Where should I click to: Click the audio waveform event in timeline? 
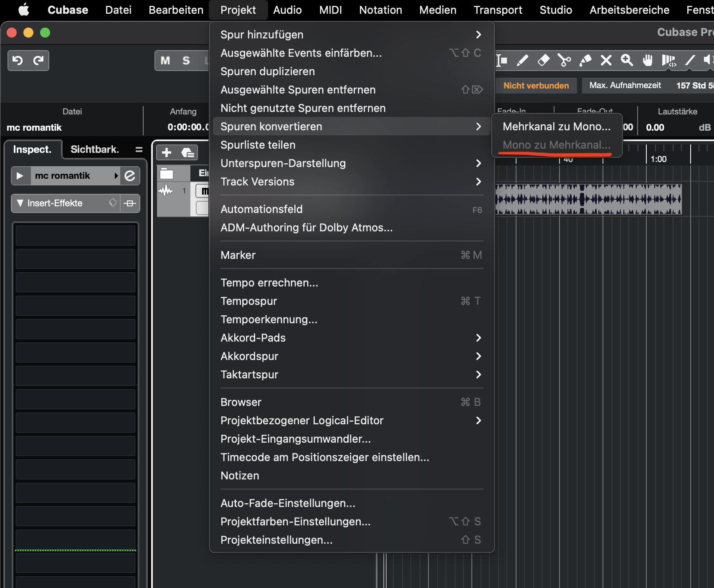click(x=588, y=199)
